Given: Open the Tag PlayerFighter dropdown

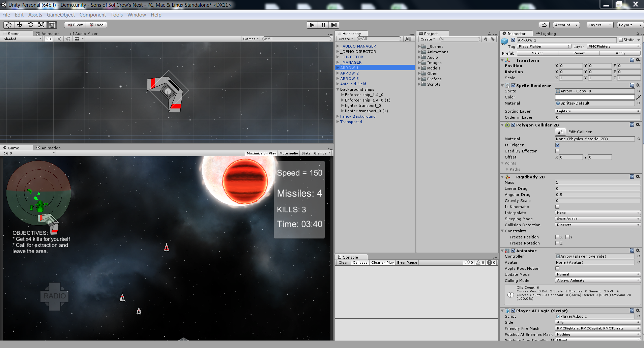Looking at the screenshot, I should [544, 47].
